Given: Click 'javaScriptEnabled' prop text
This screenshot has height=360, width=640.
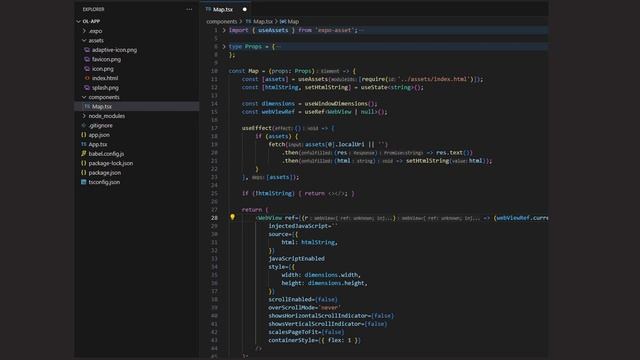Looking at the screenshot, I should tap(296, 259).
